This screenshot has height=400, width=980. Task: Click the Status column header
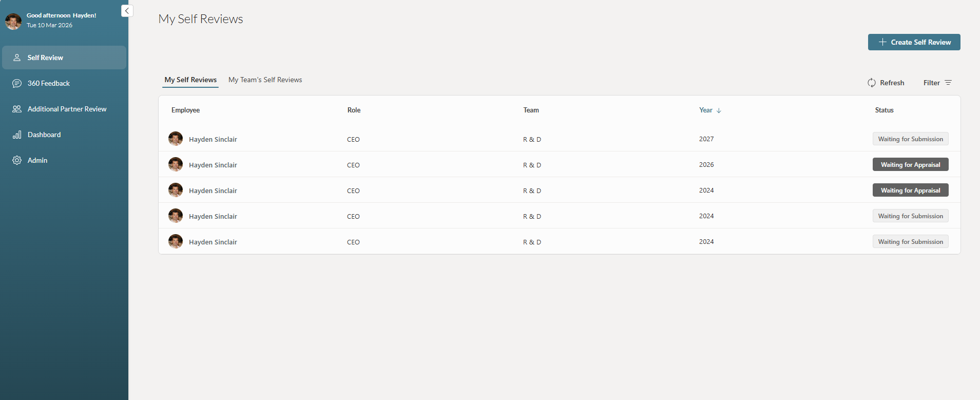884,110
